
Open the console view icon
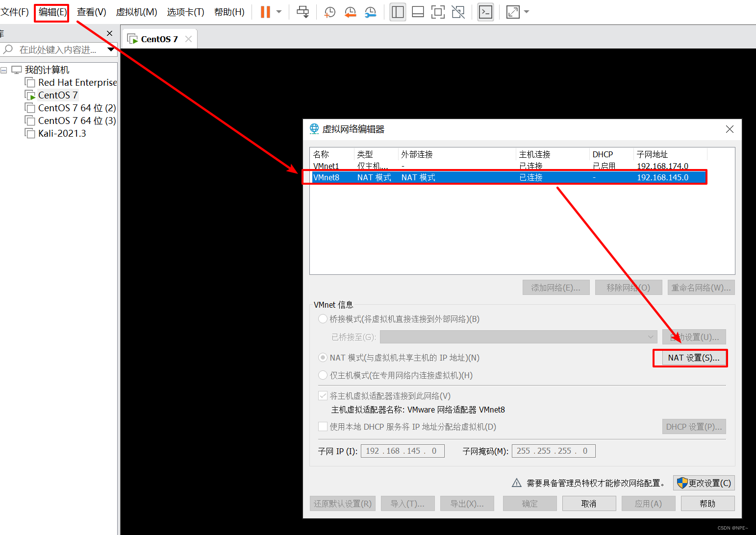[x=485, y=12]
